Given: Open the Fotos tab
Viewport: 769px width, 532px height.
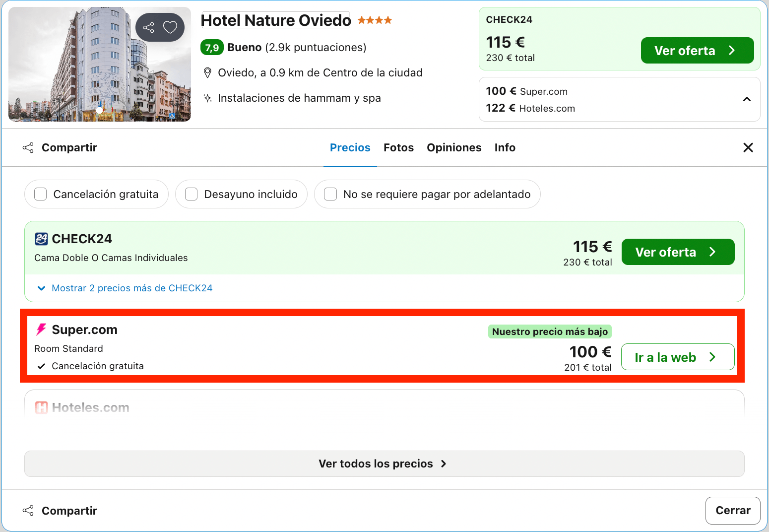Looking at the screenshot, I should (398, 147).
